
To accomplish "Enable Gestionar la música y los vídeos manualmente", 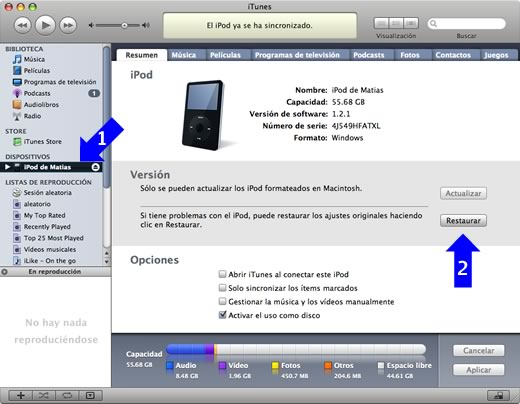I will point(222,301).
